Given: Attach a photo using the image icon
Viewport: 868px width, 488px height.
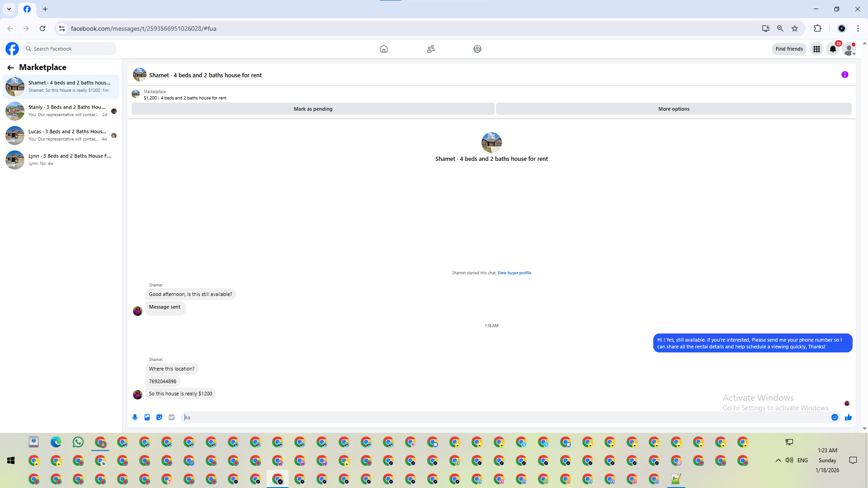Looking at the screenshot, I should [x=147, y=417].
